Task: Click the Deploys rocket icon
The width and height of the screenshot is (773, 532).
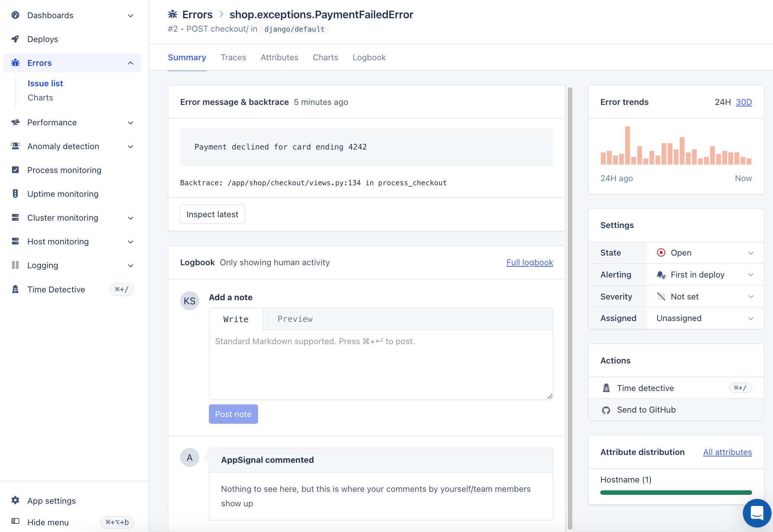Action: pos(15,39)
